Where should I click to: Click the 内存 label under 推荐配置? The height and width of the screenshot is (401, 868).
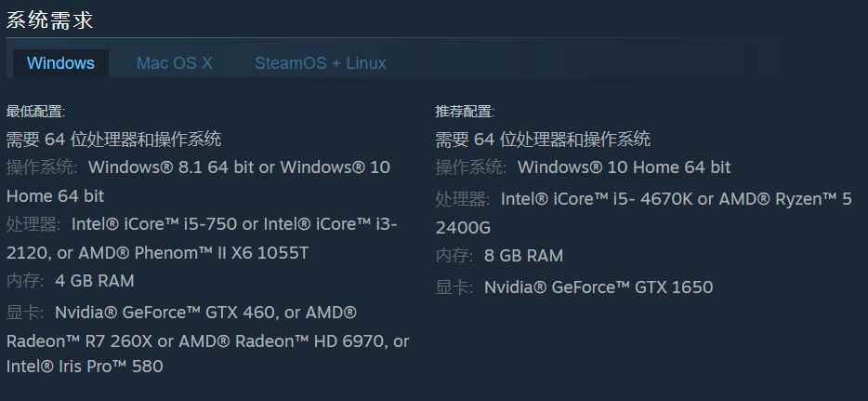454,256
